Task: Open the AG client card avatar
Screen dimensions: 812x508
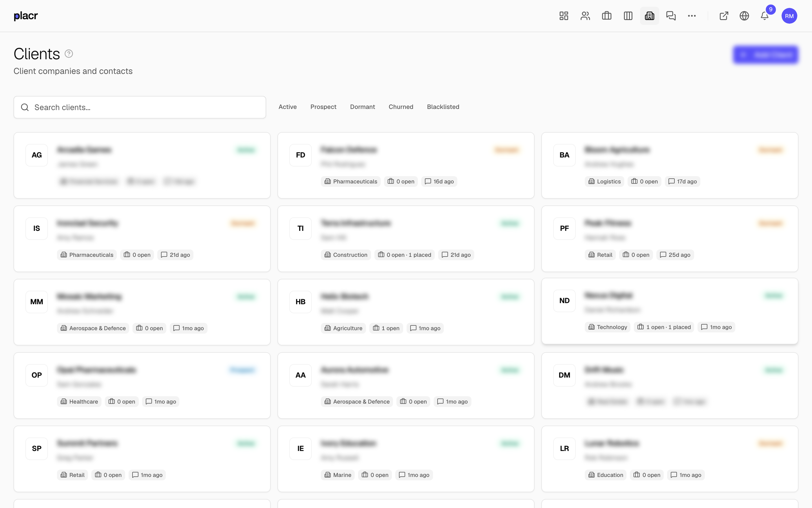Action: [x=37, y=155]
